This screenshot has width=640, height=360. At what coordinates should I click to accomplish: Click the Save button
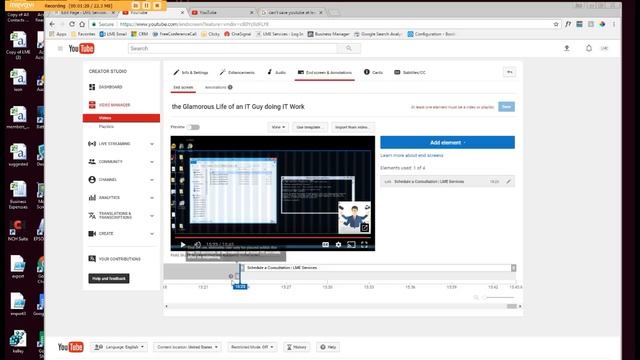coord(507,107)
